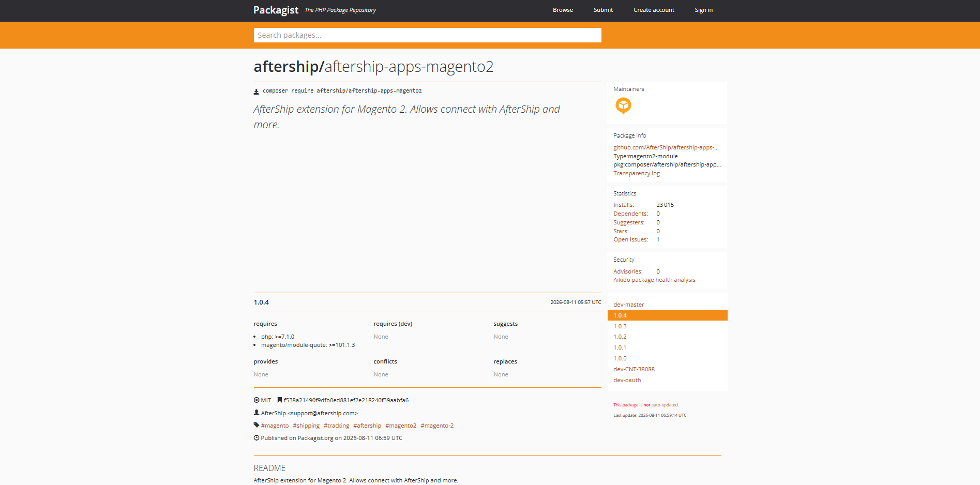Click the README heading
The width and height of the screenshot is (980, 485).
(x=269, y=468)
